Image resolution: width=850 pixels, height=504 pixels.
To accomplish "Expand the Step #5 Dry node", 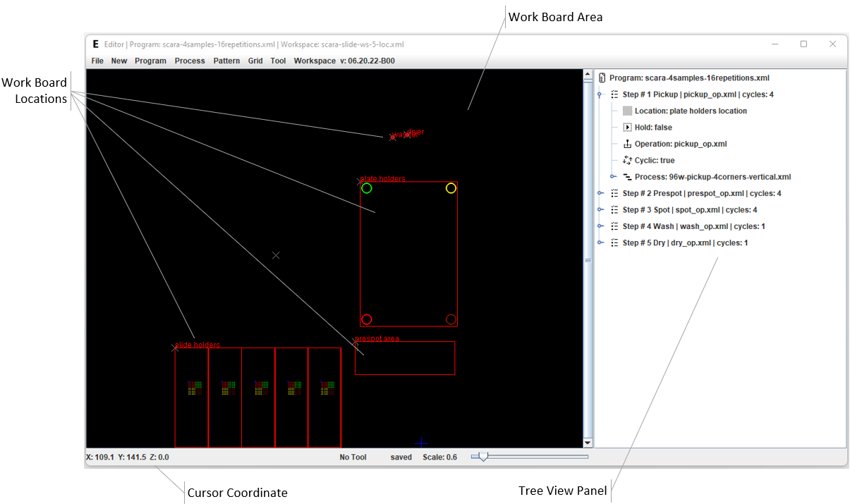I will click(x=600, y=243).
